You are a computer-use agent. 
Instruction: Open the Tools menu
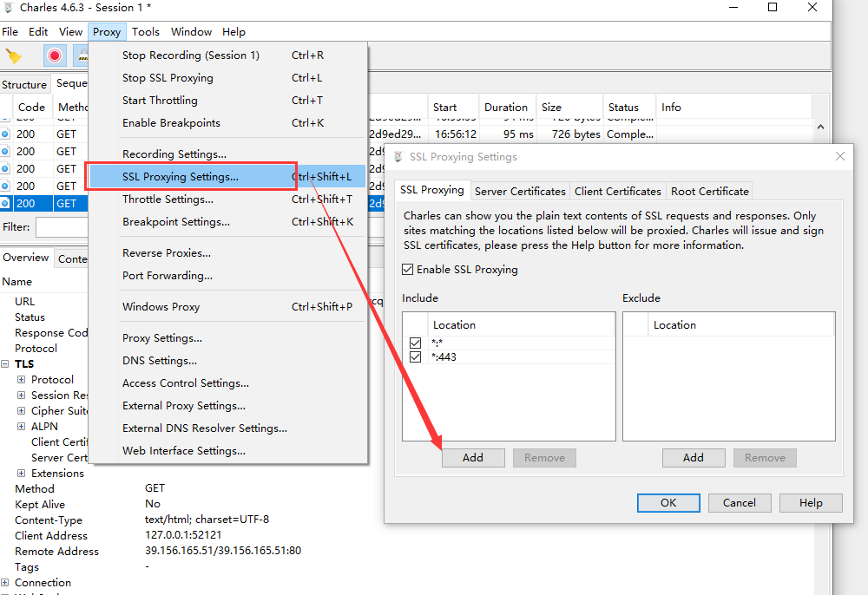(146, 32)
